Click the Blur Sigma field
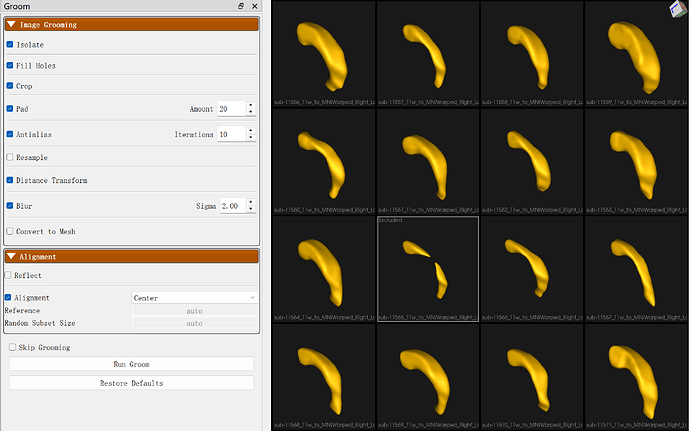This screenshot has width=690, height=431. 233,206
